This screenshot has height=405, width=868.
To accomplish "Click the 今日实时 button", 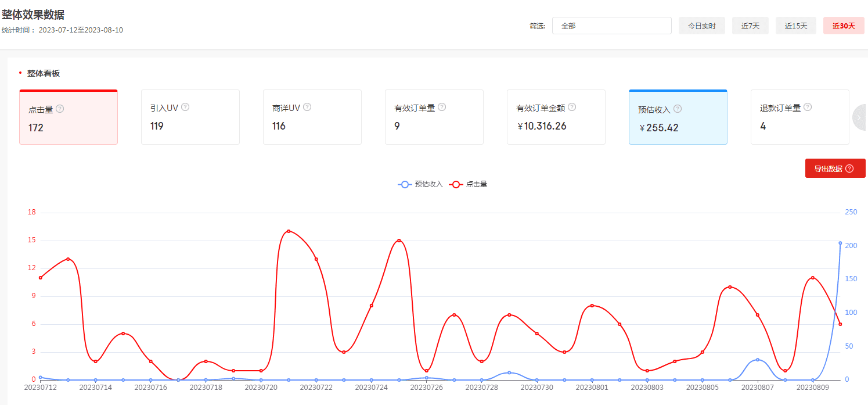I will tap(701, 26).
